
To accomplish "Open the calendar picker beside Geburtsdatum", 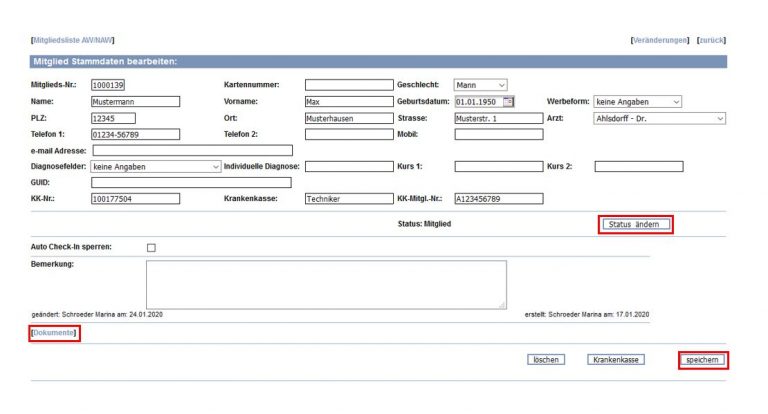I will coord(508,101).
